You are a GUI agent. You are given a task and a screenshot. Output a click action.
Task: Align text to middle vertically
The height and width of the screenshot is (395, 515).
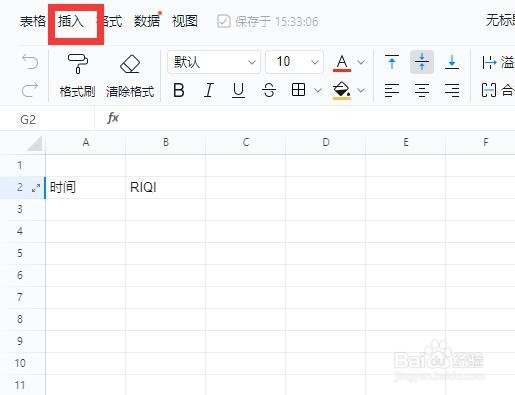tap(422, 62)
